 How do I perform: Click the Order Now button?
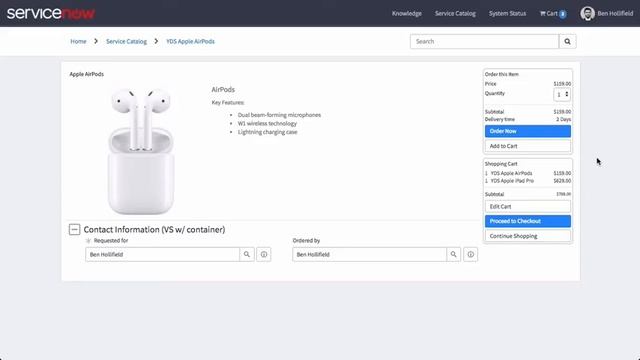click(x=528, y=131)
